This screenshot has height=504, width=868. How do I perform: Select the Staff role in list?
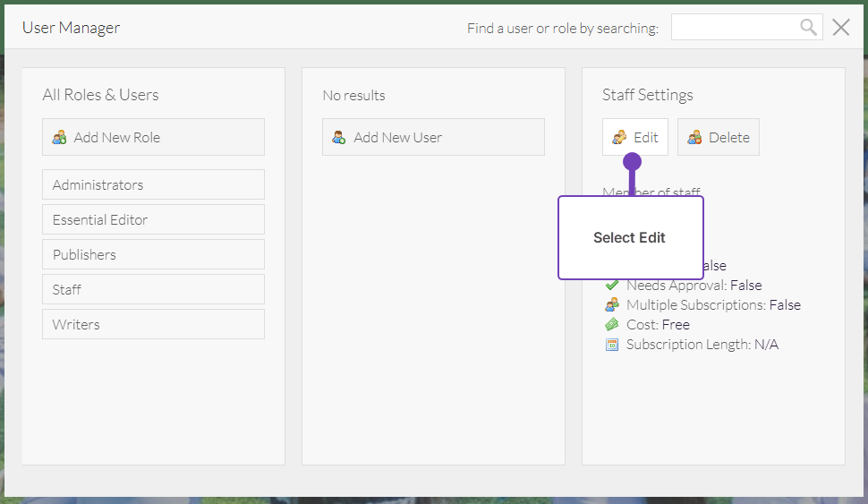point(153,289)
